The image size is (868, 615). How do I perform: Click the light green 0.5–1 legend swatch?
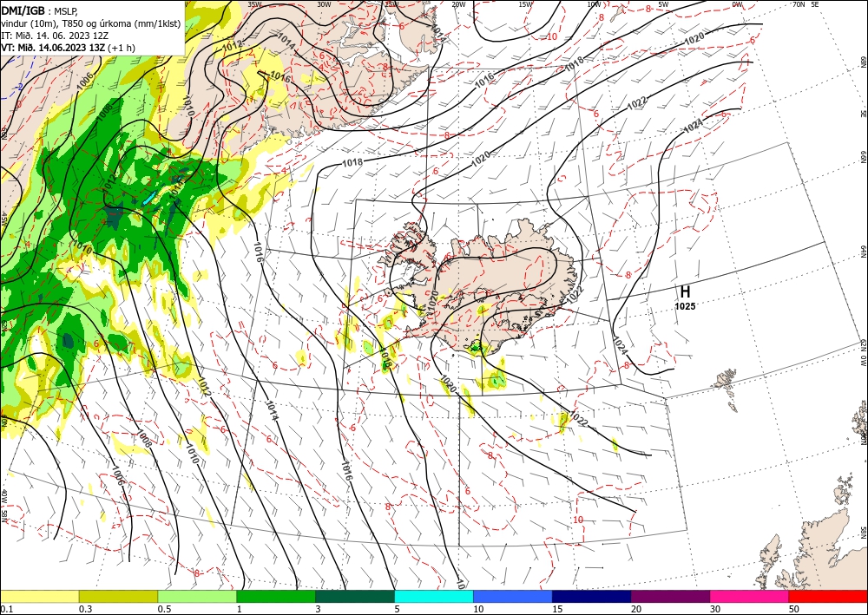197,597
